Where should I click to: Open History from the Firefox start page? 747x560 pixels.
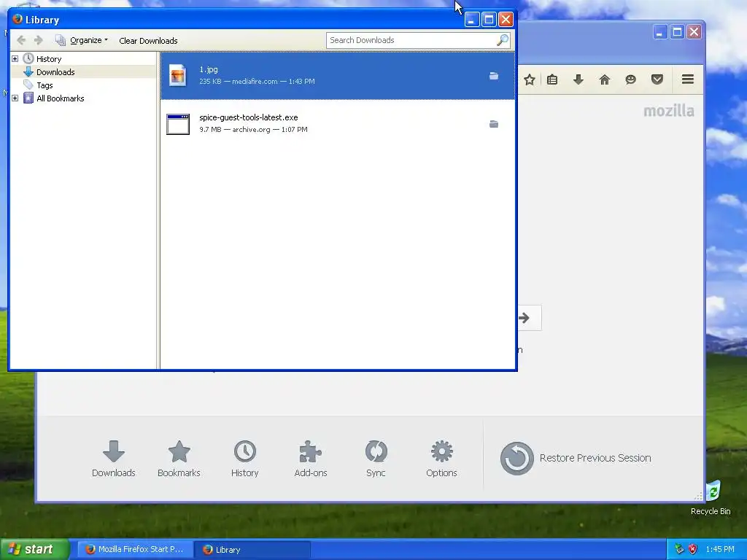(245, 459)
